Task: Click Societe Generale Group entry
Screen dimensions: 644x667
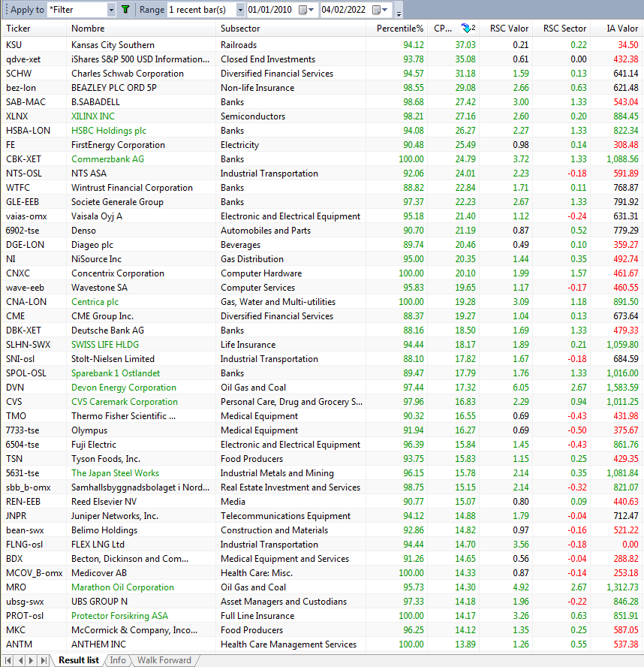Action: [x=117, y=202]
